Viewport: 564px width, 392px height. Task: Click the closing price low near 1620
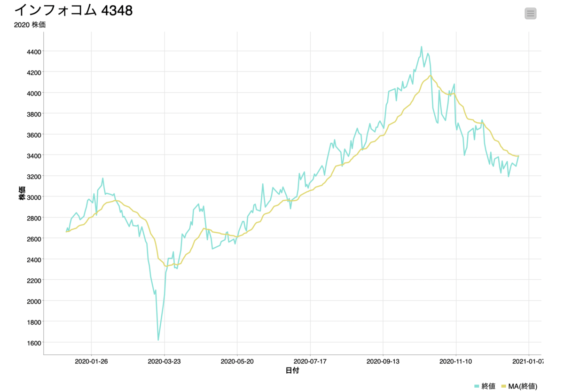158,340
